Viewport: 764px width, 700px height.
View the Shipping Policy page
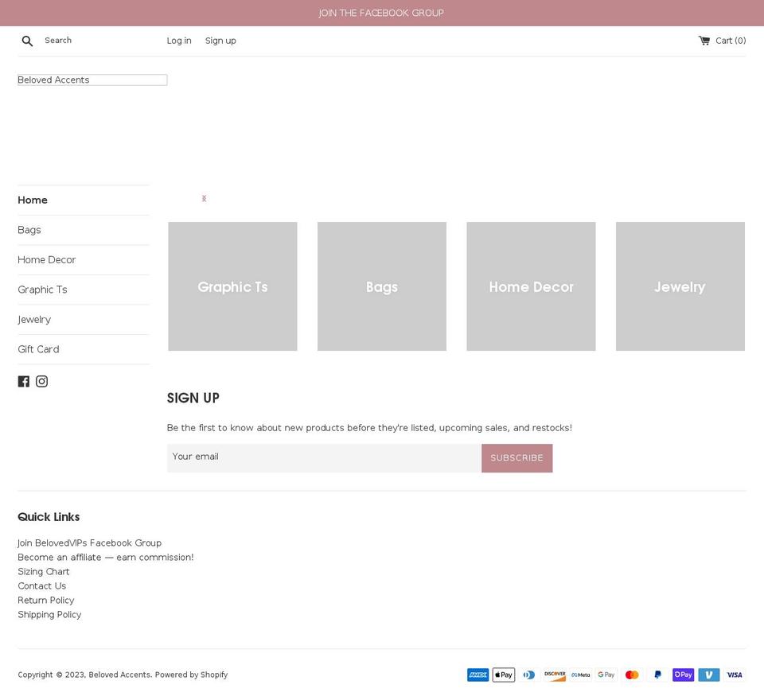point(49,614)
